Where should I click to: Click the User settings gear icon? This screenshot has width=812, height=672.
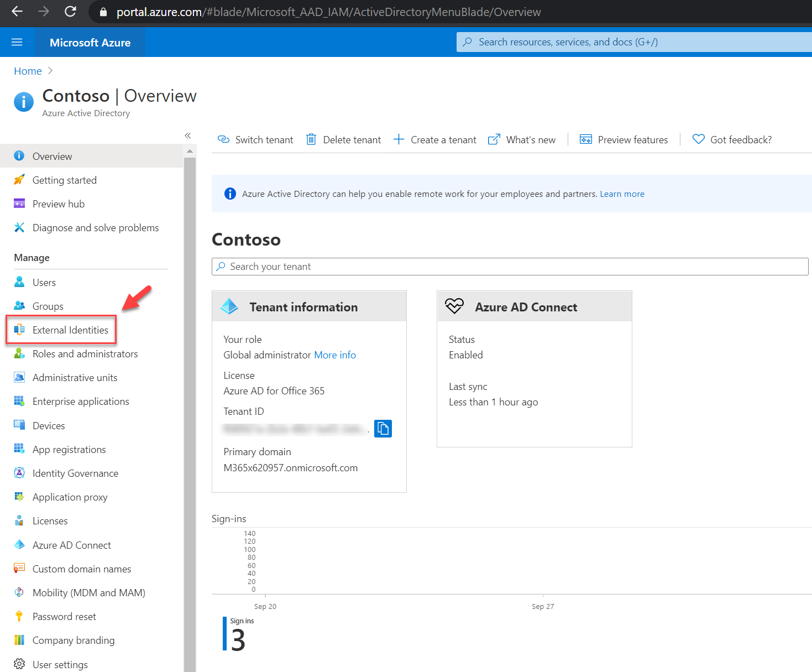click(x=19, y=664)
